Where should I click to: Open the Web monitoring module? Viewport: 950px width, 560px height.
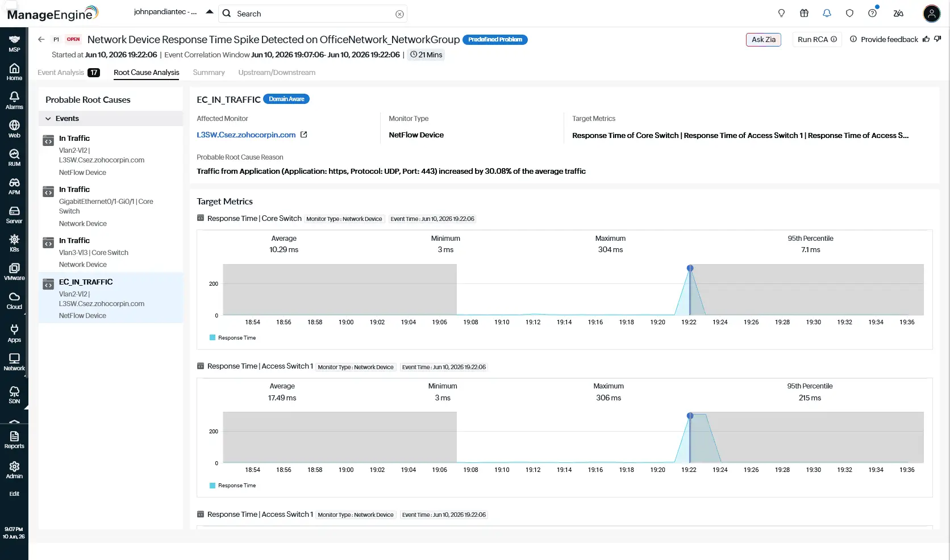pos(14,129)
